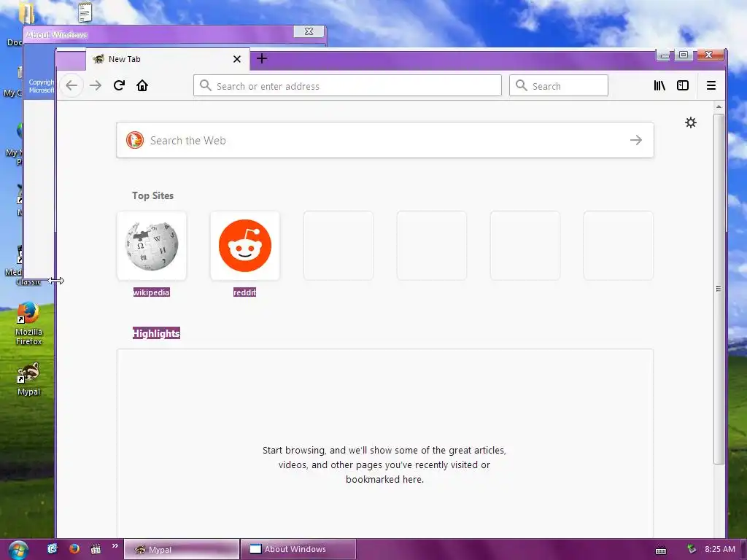Open the home page icon
The height and width of the screenshot is (560, 747).
142,86
